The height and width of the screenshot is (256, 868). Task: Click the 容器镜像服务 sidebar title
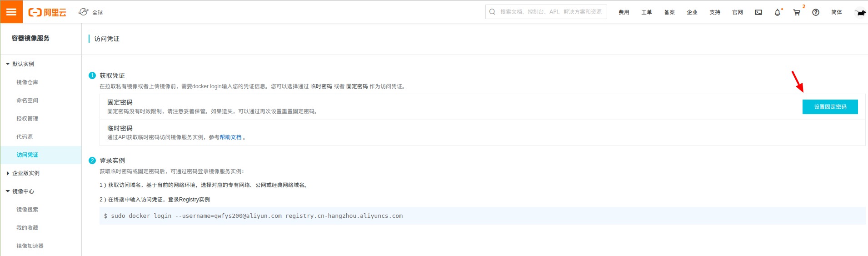(30, 38)
